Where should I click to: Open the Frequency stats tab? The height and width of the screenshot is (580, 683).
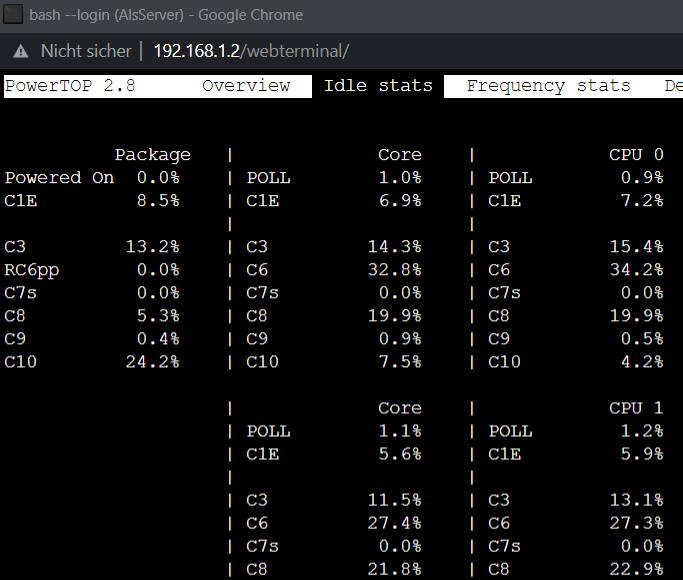[x=548, y=86]
